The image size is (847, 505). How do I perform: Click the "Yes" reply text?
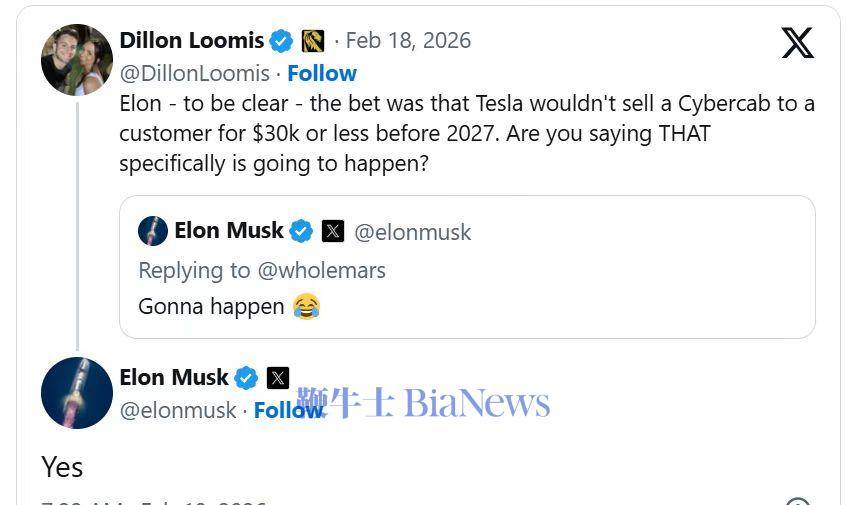(62, 466)
